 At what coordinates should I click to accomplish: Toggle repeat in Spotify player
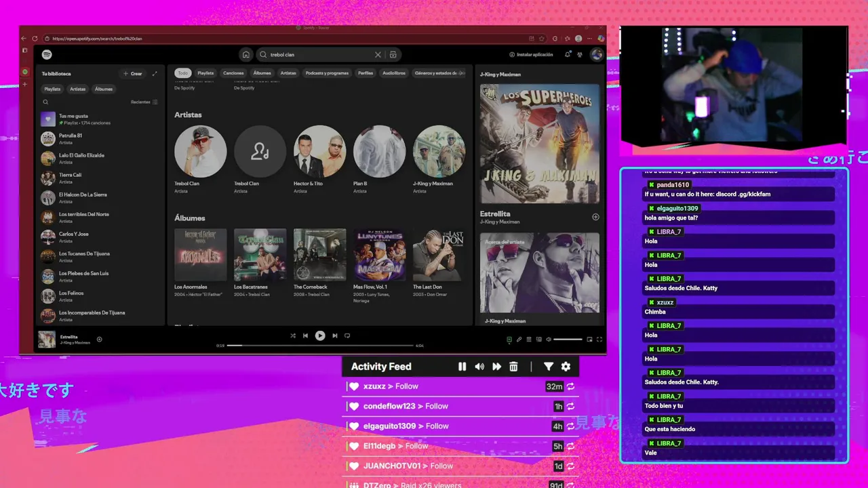pos(347,335)
